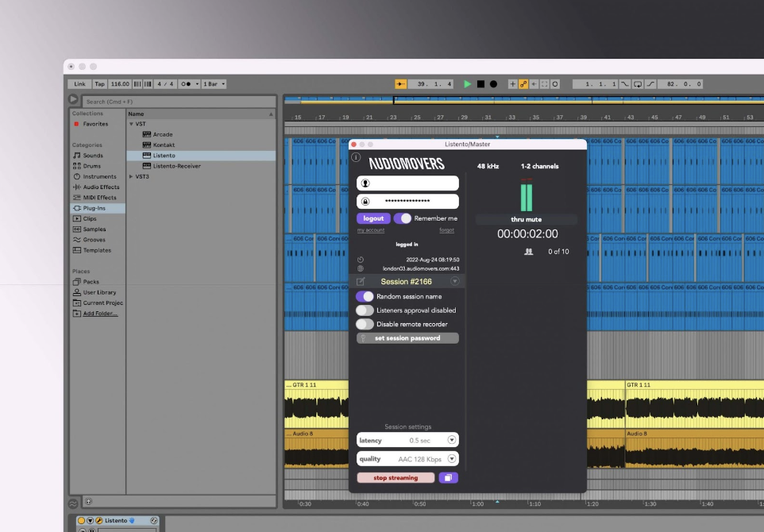Click the Re-enable Automation back arrow
This screenshot has height=532, width=764.
pos(534,84)
